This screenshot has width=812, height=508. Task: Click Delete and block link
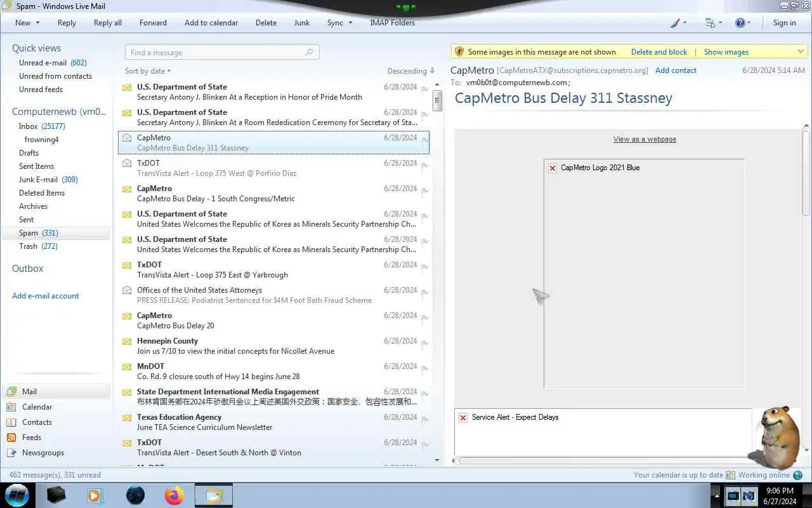click(659, 52)
